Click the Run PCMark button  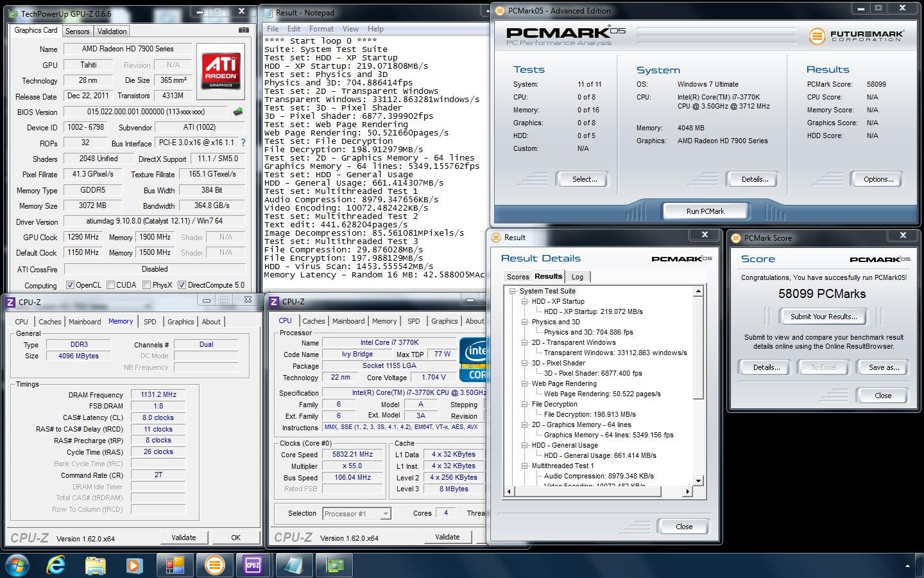[x=705, y=211]
